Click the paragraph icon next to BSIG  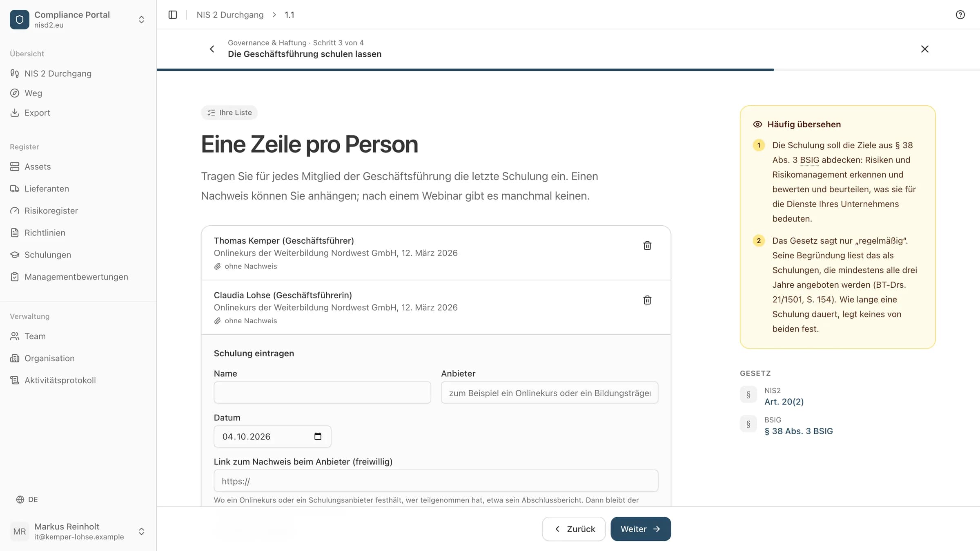(748, 424)
